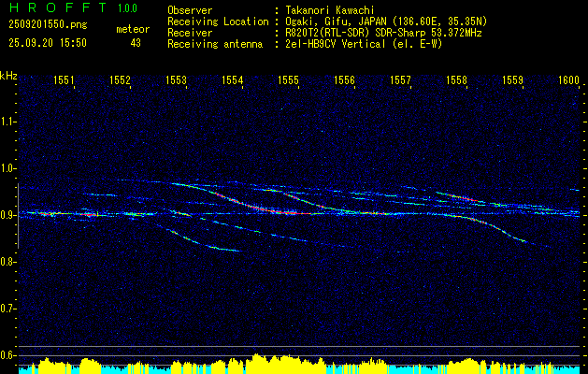Click the Receiving Location label
This screenshot has height=374, width=588.
[218, 22]
